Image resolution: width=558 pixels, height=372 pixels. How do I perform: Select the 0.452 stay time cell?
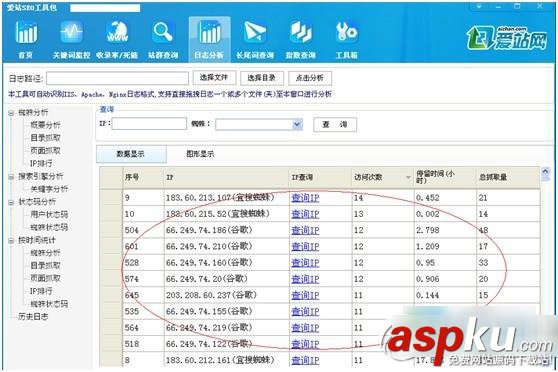[x=445, y=198]
